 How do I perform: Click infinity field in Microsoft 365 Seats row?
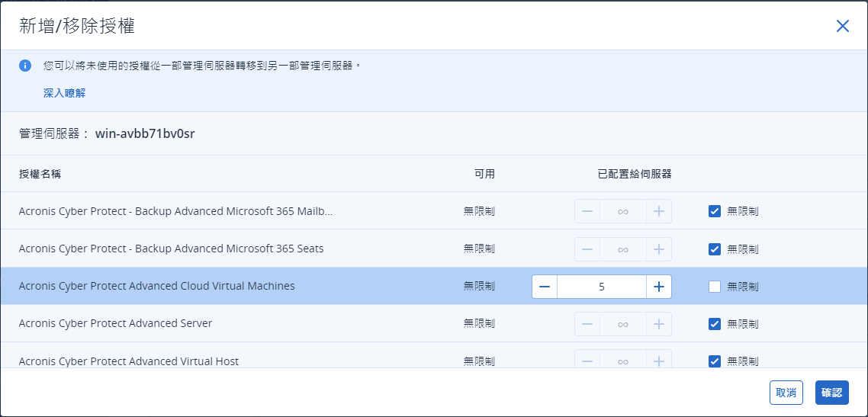click(623, 249)
